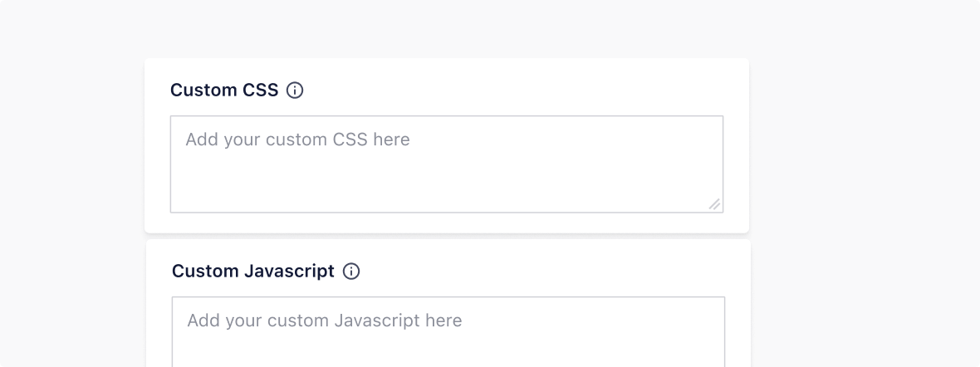Viewport: 980px width, 367px height.
Task: Click the Custom Javascript heading label
Action: tap(253, 272)
